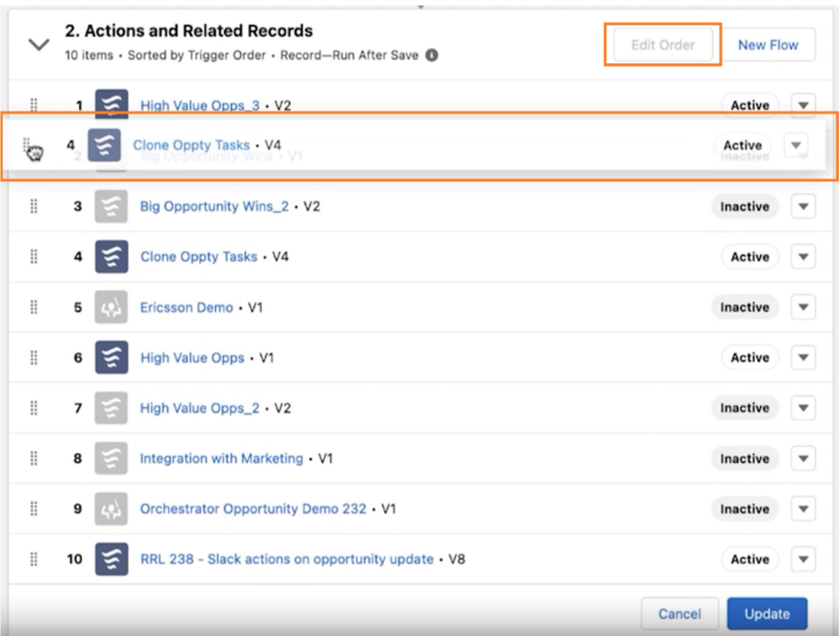
Task: Click the info icon beside Record—Run After Save
Action: (432, 56)
